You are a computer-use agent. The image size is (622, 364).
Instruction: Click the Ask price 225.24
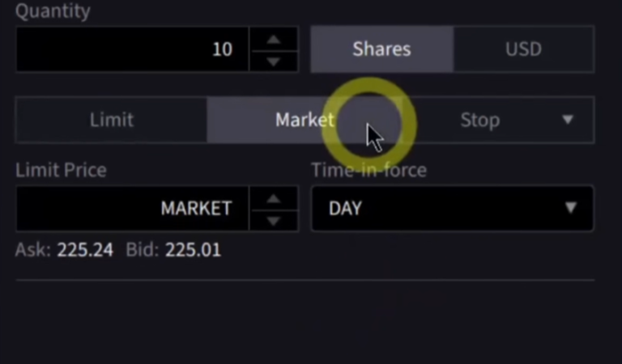coord(85,250)
